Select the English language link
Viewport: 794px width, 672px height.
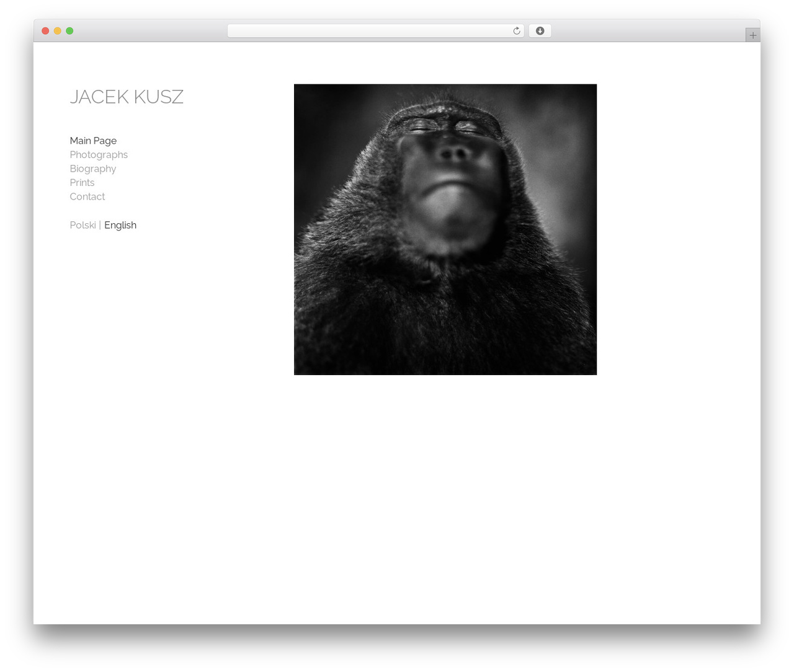[120, 225]
